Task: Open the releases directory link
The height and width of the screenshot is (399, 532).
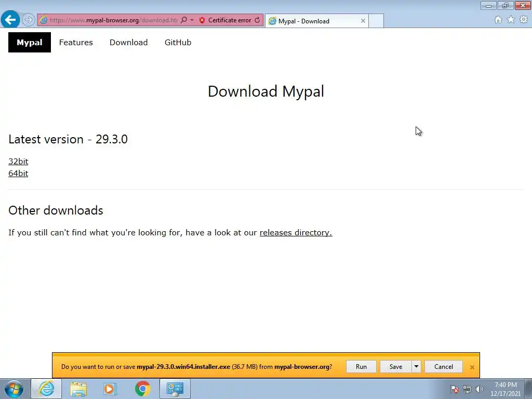Action: click(x=296, y=233)
